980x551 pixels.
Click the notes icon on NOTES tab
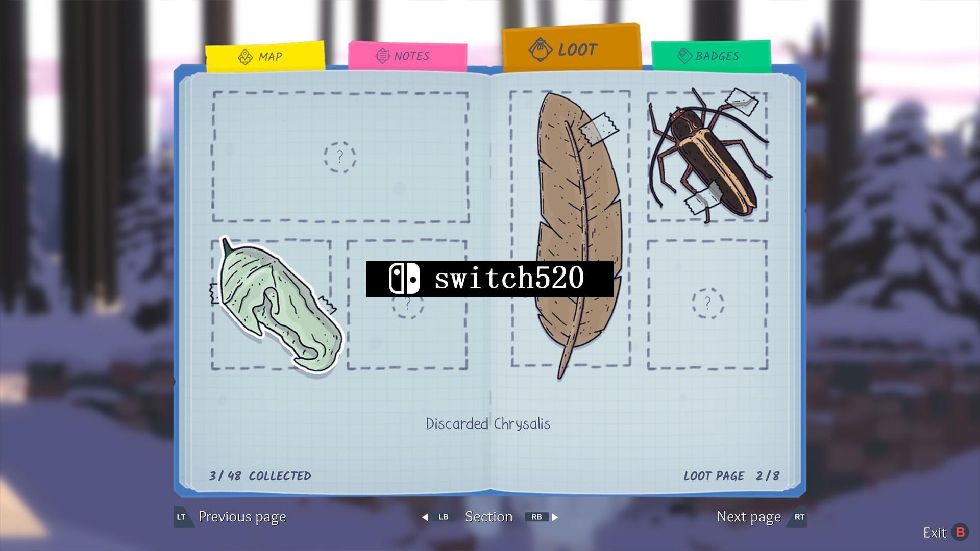(x=382, y=55)
